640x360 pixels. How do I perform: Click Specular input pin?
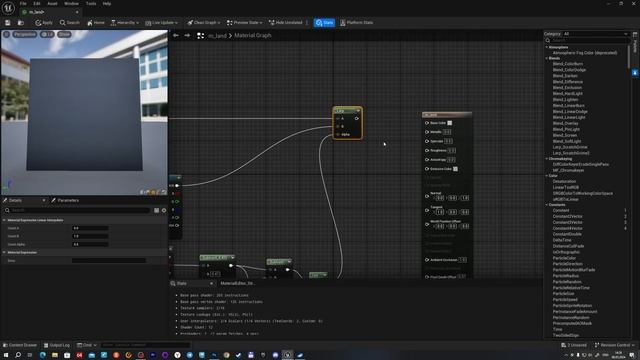427,141
